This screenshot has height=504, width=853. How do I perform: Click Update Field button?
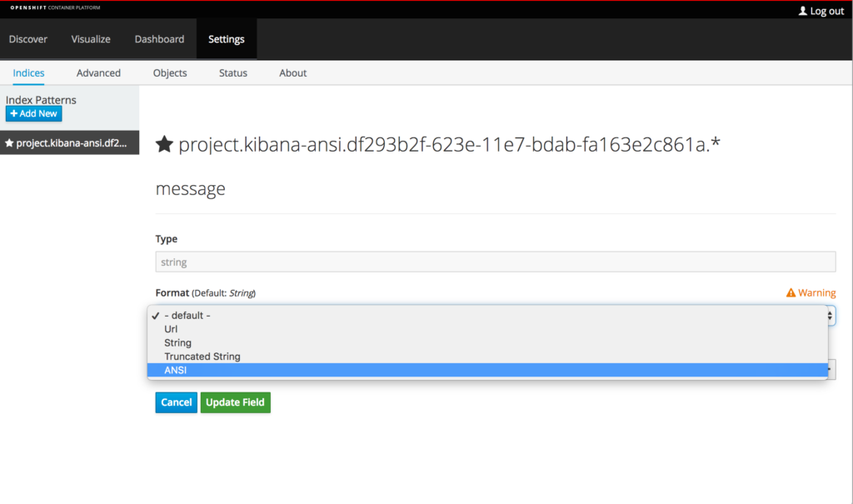click(x=236, y=402)
